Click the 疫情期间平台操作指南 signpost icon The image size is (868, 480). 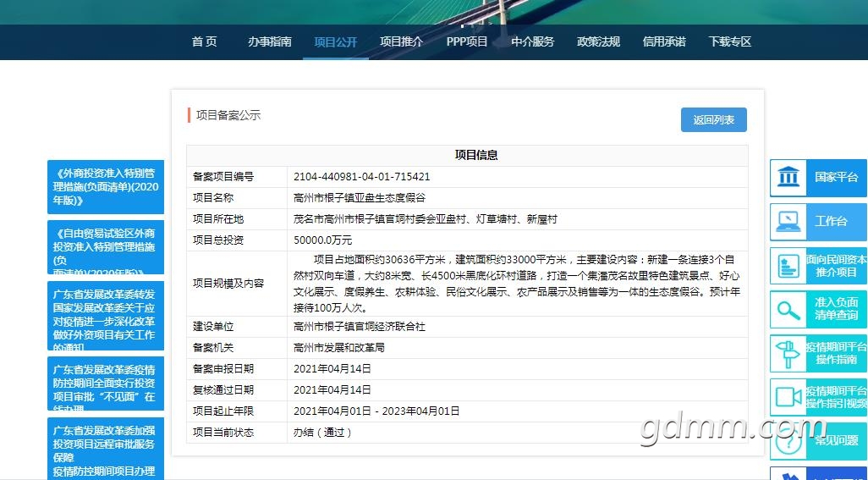[x=788, y=354]
